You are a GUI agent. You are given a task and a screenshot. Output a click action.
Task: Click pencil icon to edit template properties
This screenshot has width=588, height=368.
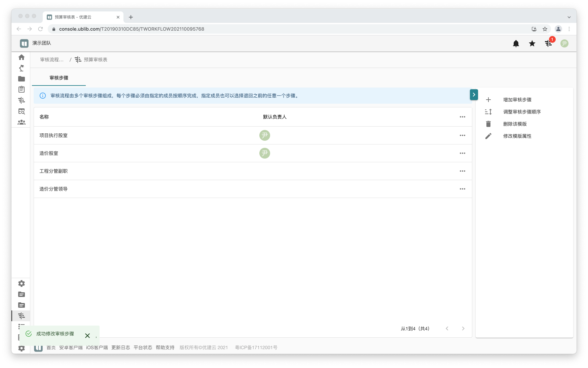pyautogui.click(x=488, y=136)
